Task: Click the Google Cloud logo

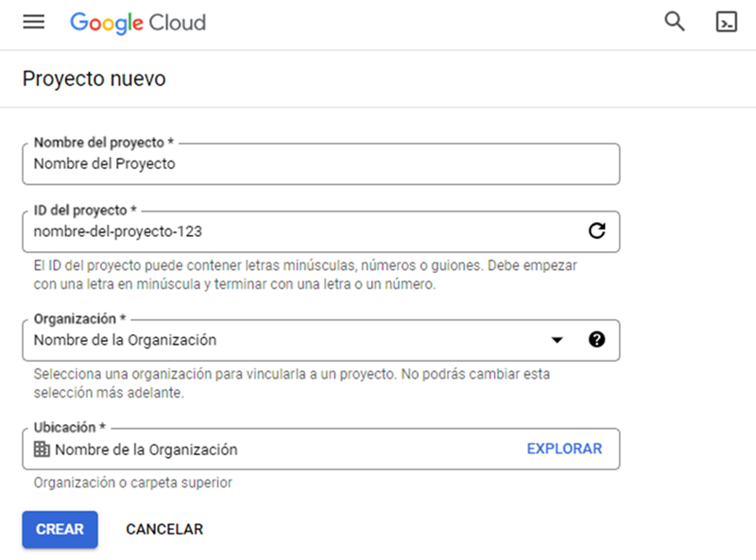Action: coord(138,23)
